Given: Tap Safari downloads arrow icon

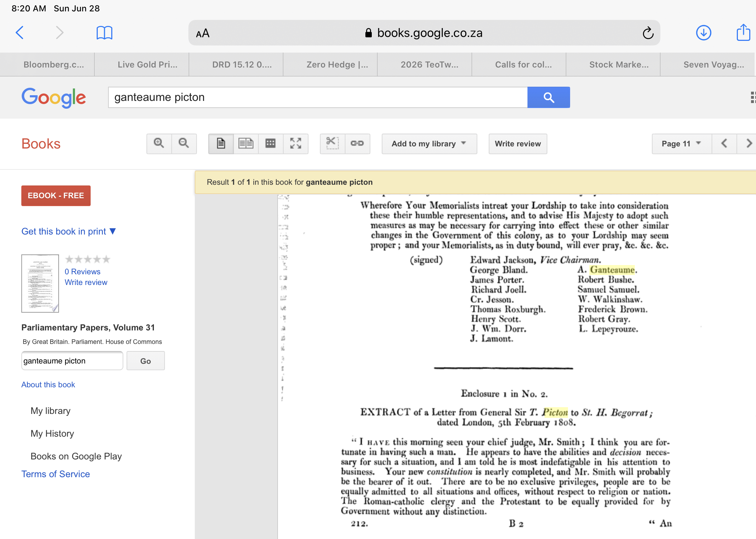Looking at the screenshot, I should point(703,33).
